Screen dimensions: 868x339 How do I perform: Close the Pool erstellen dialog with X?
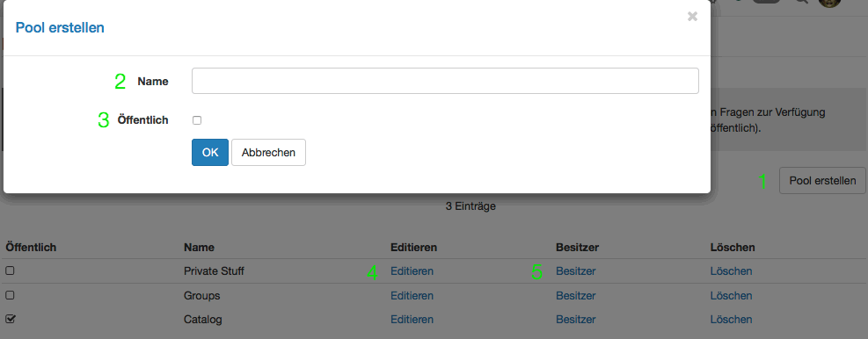(692, 17)
